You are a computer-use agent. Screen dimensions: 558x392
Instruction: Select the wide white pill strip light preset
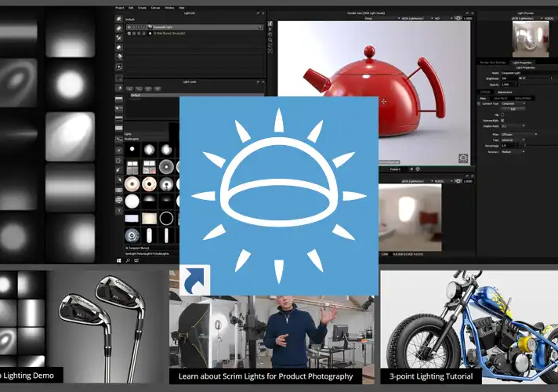tap(149, 235)
